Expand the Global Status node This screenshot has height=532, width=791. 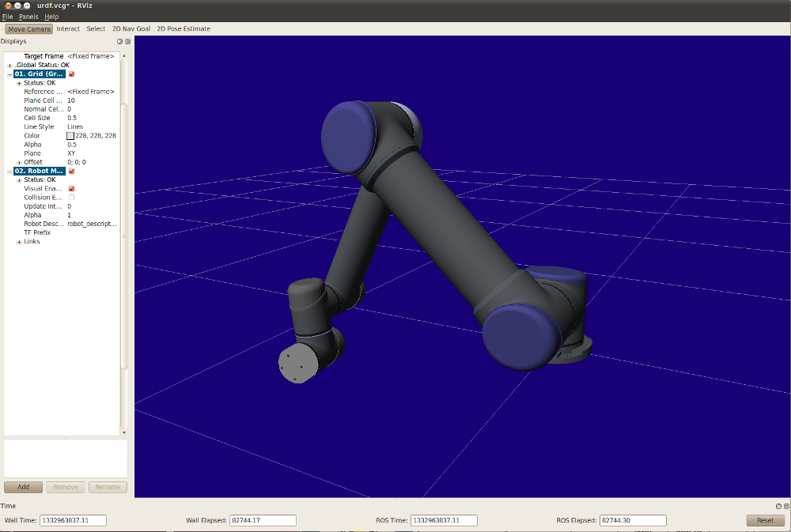coord(9,66)
